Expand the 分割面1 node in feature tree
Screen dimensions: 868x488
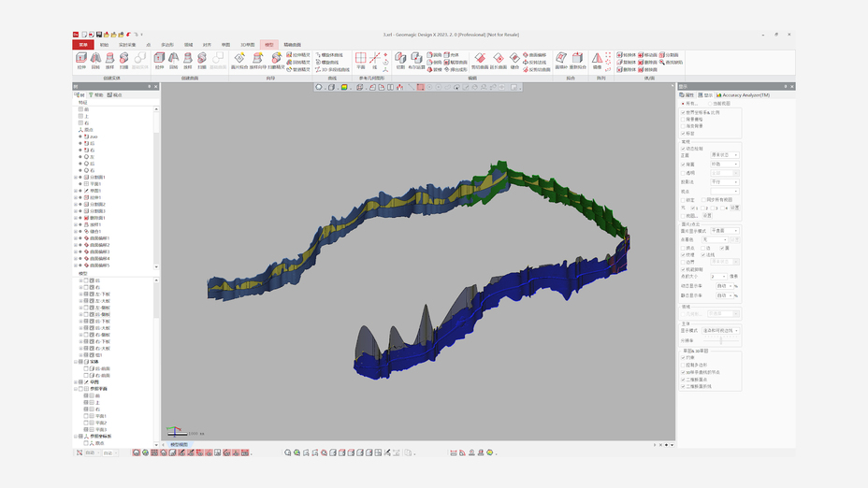pos(76,177)
